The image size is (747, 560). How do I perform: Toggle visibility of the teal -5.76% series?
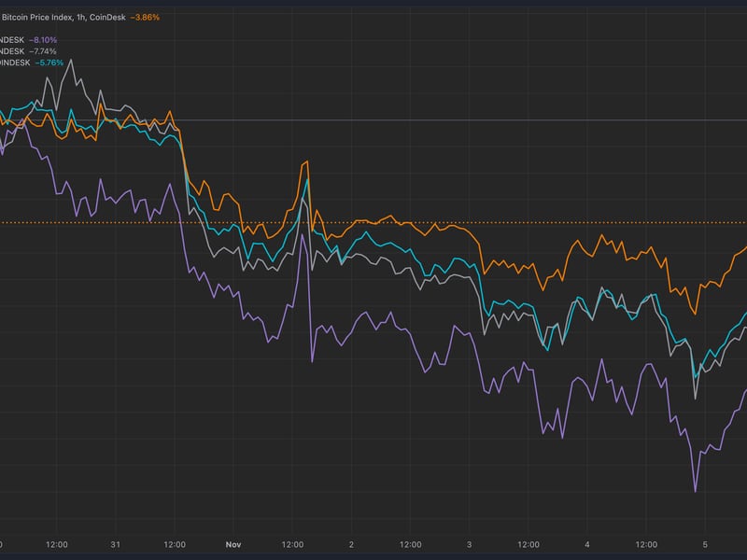tap(48, 63)
